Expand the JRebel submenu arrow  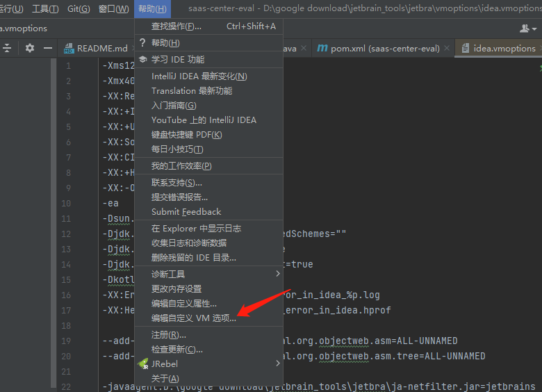tap(277, 364)
